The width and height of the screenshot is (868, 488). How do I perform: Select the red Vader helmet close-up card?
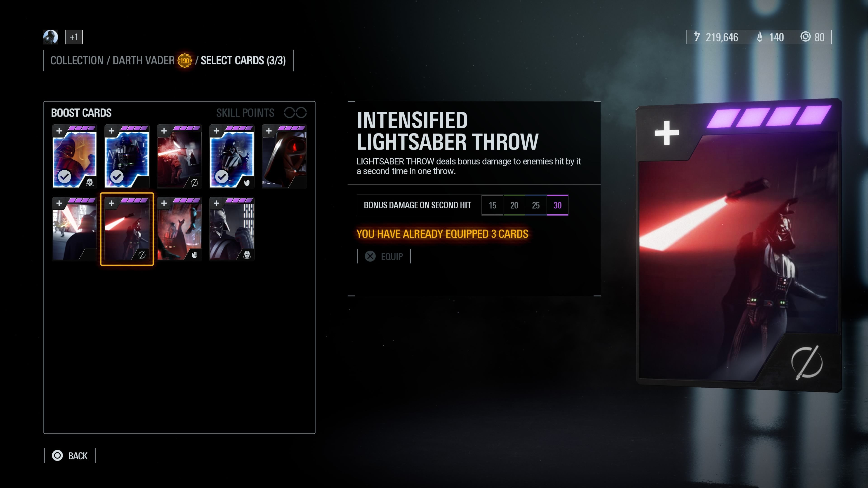click(284, 157)
